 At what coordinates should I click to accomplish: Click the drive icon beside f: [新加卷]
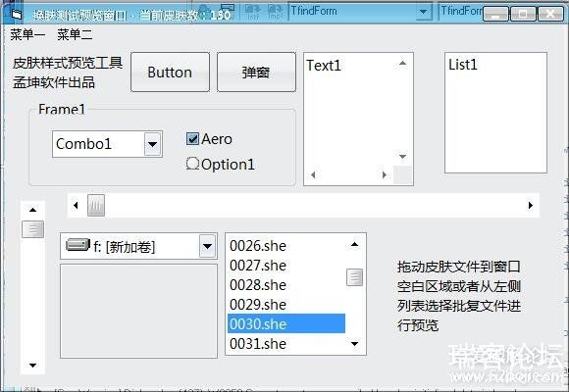pyautogui.click(x=78, y=245)
